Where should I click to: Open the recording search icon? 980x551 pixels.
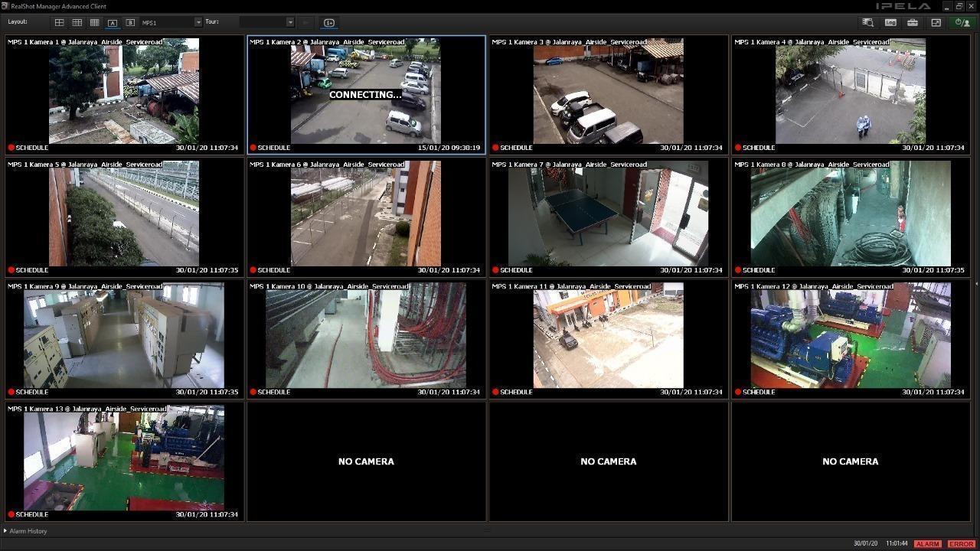click(867, 23)
